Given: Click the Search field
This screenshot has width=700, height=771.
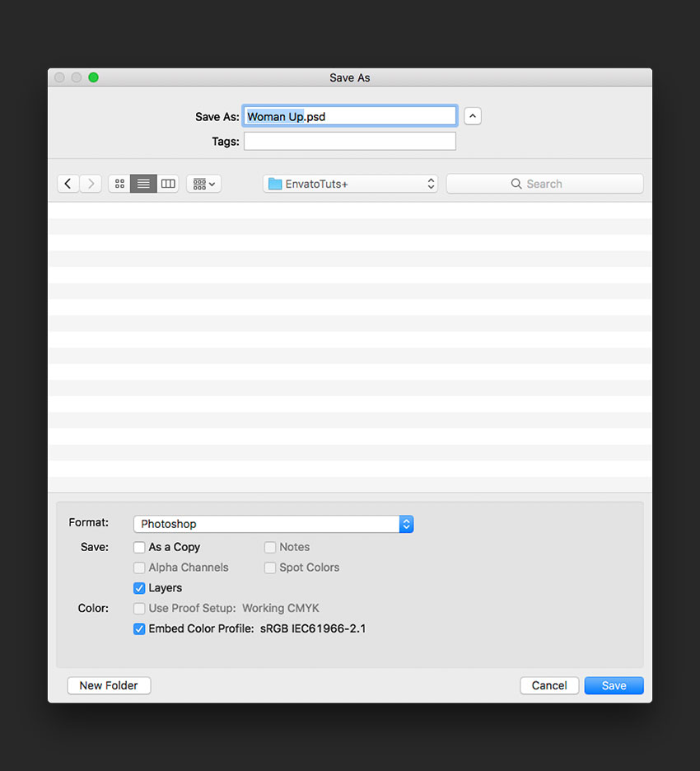Looking at the screenshot, I should point(544,184).
